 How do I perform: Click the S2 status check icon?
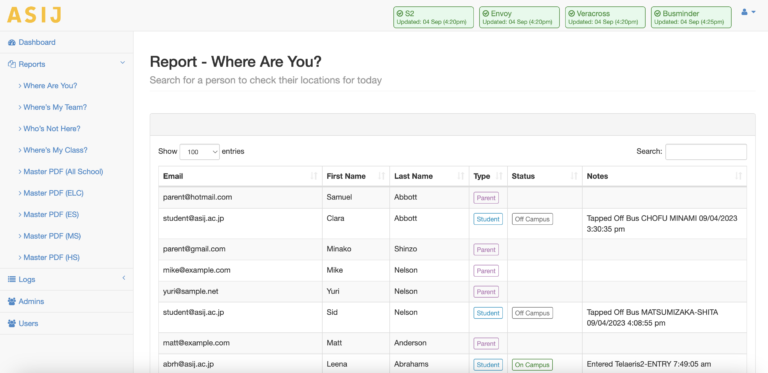tap(400, 14)
